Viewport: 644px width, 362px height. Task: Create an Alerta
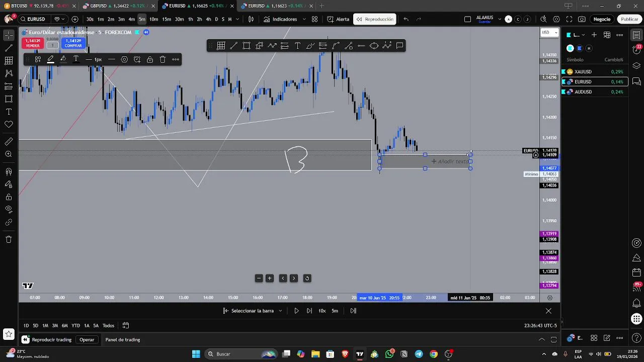[x=338, y=19]
